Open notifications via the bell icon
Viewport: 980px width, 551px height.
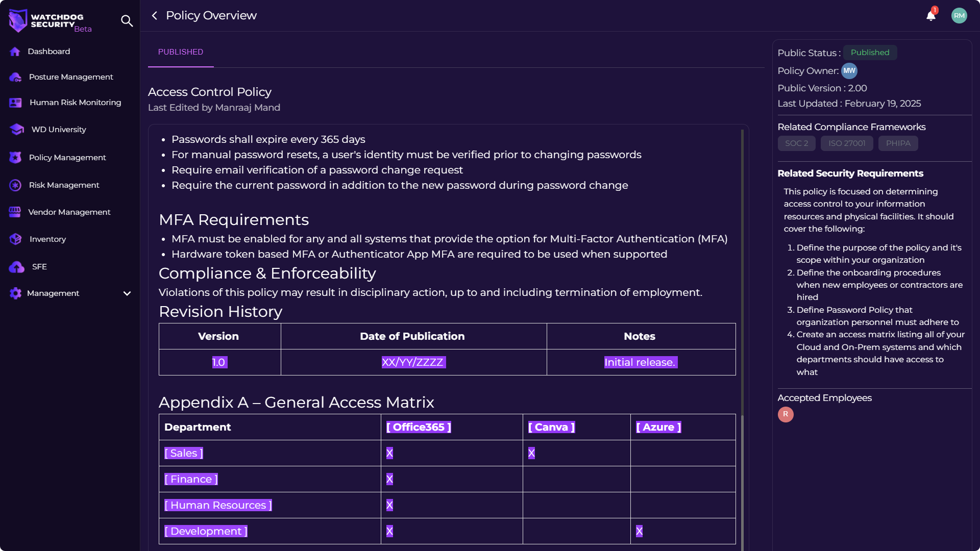click(930, 16)
